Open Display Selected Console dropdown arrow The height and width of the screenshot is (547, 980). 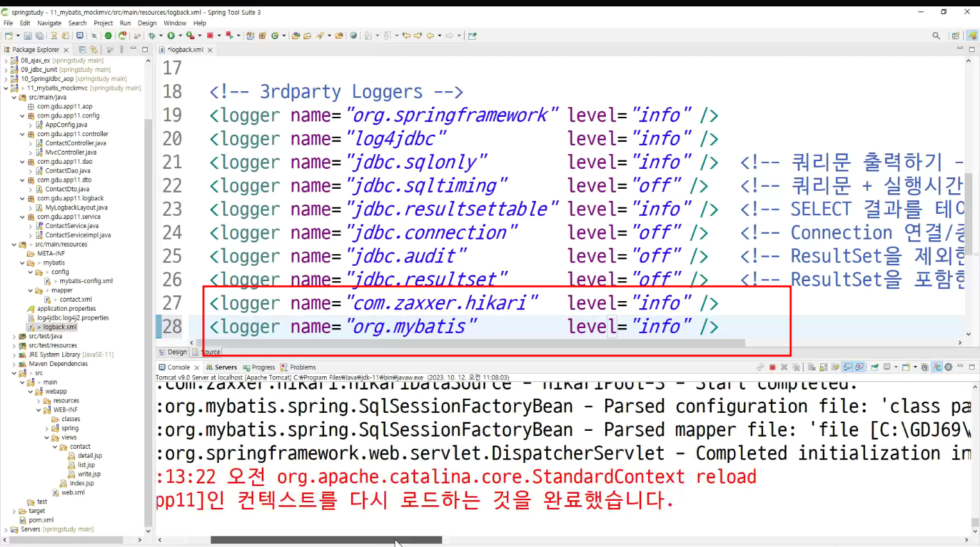pos(896,367)
